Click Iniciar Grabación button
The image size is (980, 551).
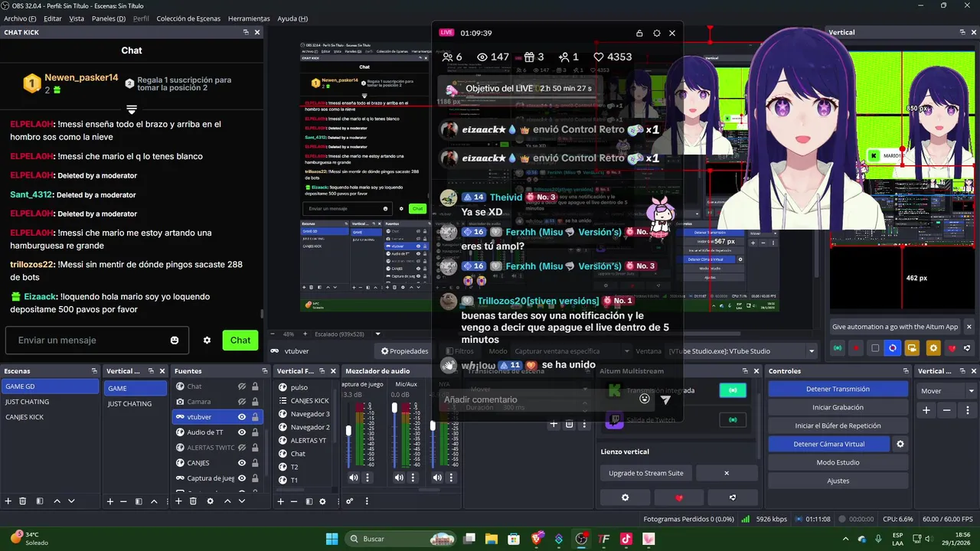point(838,407)
